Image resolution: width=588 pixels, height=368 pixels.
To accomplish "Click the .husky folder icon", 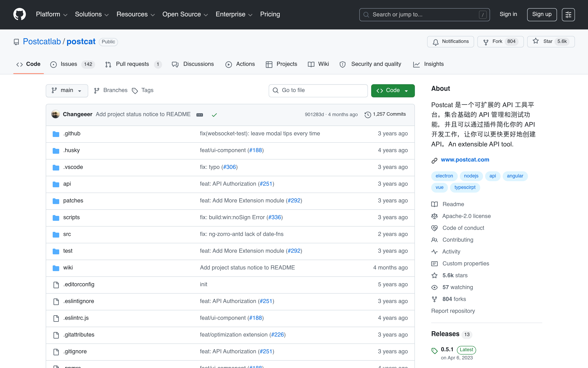I will (x=56, y=151).
